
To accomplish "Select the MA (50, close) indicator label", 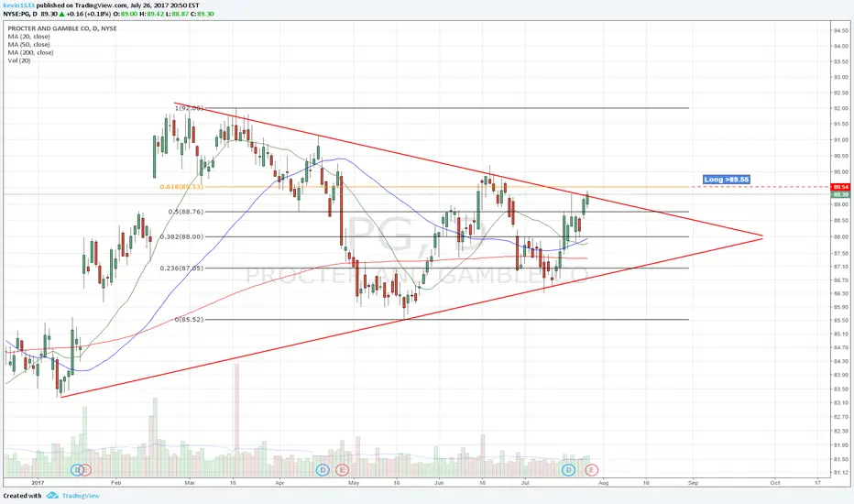I will pyautogui.click(x=29, y=45).
